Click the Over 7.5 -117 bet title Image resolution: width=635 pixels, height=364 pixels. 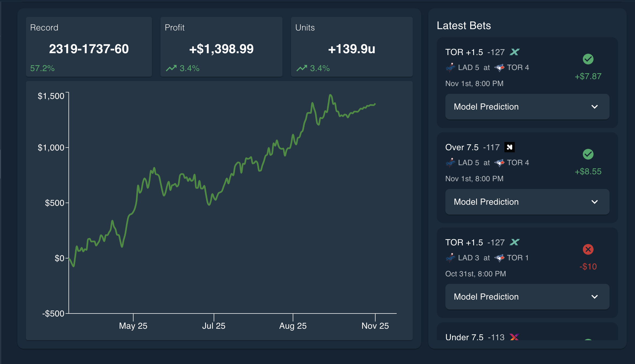[x=472, y=147]
